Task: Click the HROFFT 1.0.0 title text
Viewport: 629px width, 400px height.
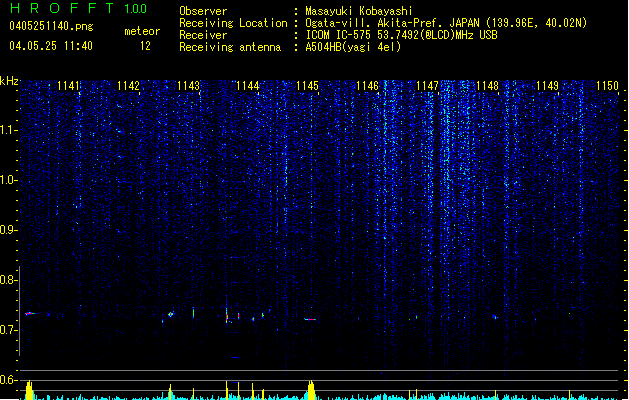Action: tap(78, 8)
